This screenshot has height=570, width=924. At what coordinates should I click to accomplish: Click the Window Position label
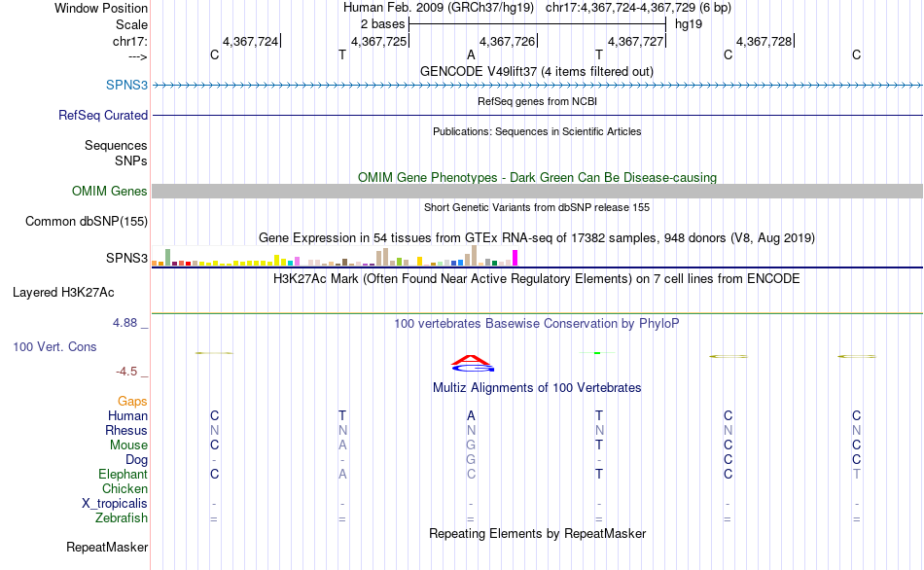coord(101,8)
